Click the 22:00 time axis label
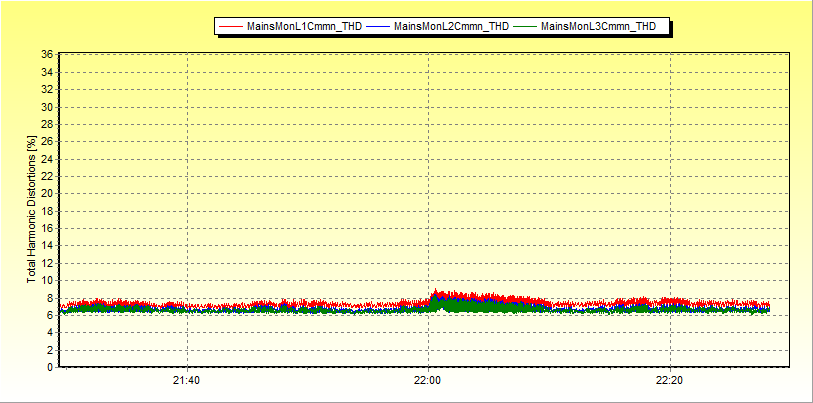 pyautogui.click(x=428, y=380)
